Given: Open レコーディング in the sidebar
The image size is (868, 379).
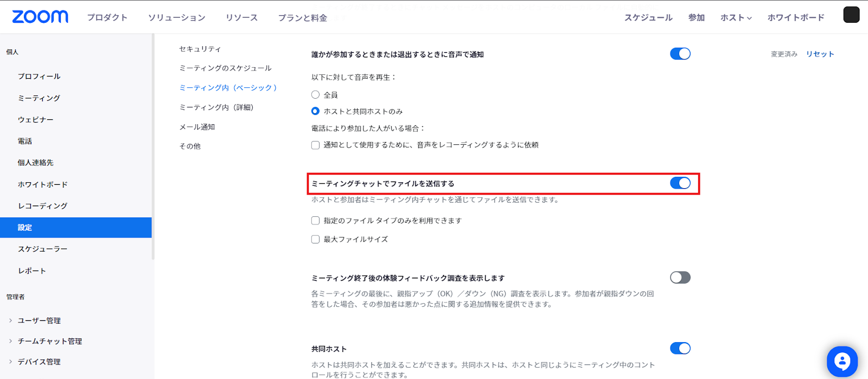Looking at the screenshot, I should (x=42, y=206).
